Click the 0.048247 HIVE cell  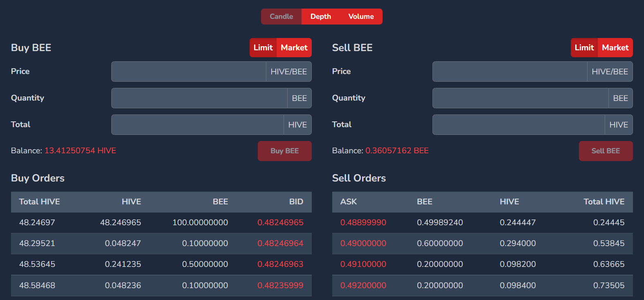pyautogui.click(x=123, y=244)
